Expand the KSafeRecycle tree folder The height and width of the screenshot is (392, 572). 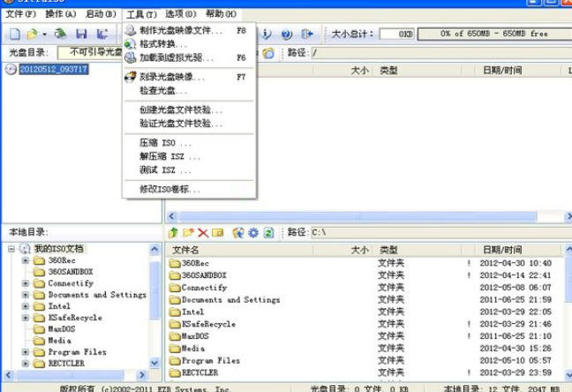coord(26,318)
